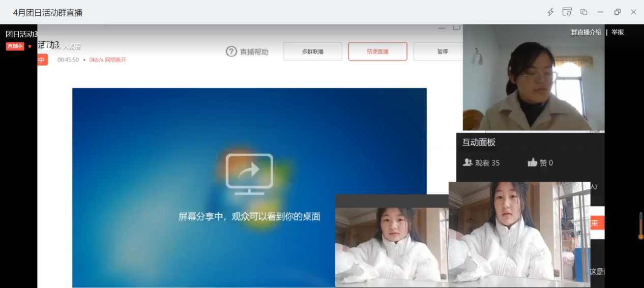Click the screen sharing monitor icon
This screenshot has width=644, height=288.
250,174
